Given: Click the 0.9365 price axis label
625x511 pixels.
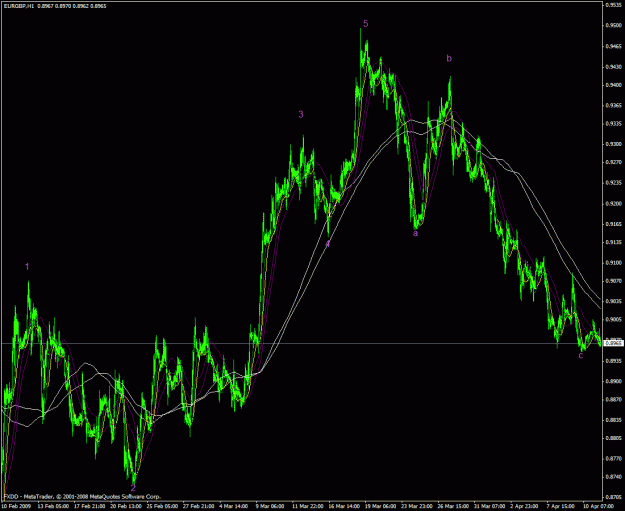Looking at the screenshot, I should pos(614,105).
